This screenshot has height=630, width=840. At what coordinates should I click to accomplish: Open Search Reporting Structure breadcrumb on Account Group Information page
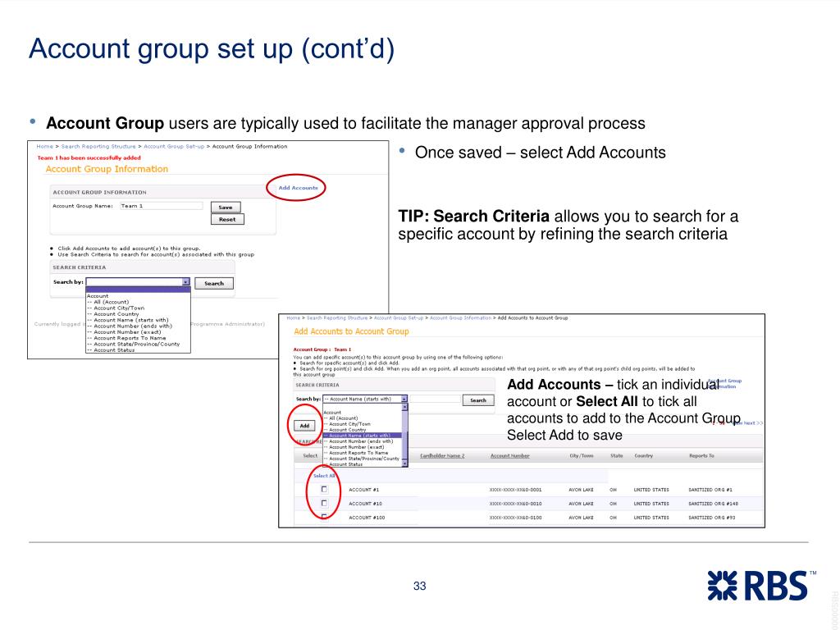point(98,146)
